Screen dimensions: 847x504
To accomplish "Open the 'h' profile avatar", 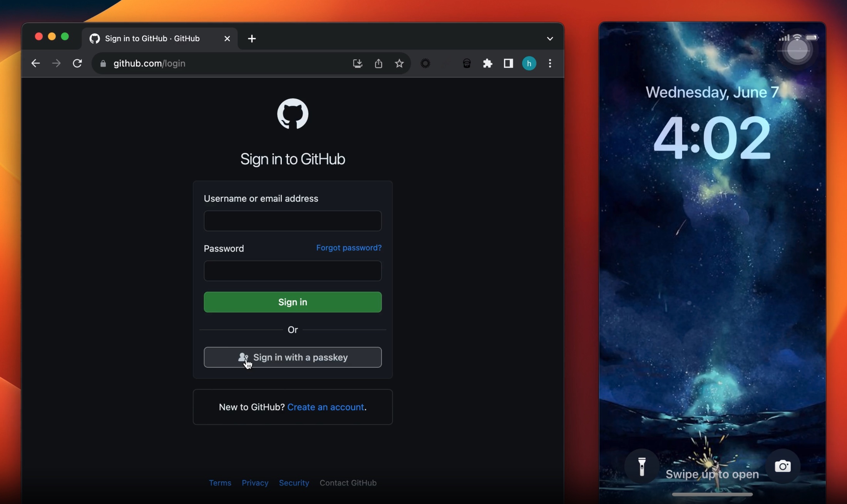I will [529, 63].
